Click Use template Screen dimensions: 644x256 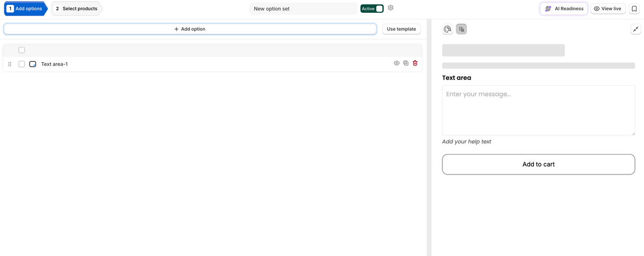coord(401,29)
